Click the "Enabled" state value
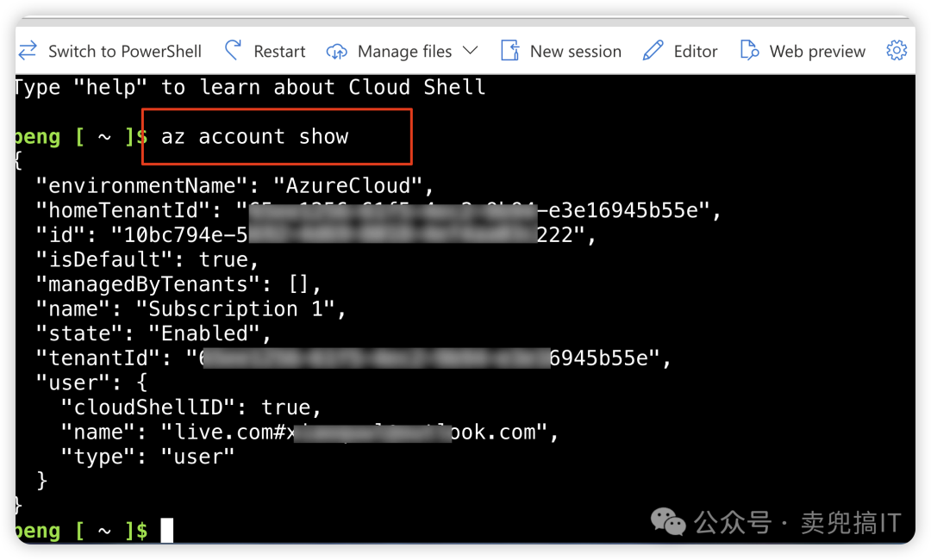Screen dimensions: 931x560 [204, 333]
